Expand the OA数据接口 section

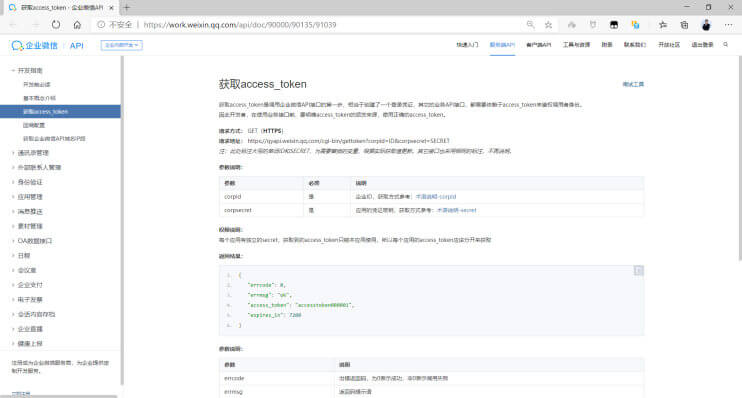click(13, 241)
